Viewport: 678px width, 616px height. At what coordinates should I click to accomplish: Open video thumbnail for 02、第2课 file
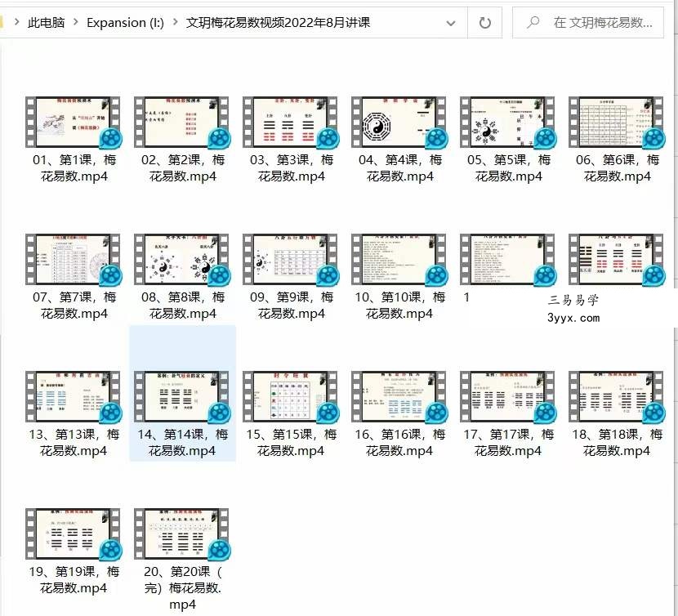pos(181,122)
